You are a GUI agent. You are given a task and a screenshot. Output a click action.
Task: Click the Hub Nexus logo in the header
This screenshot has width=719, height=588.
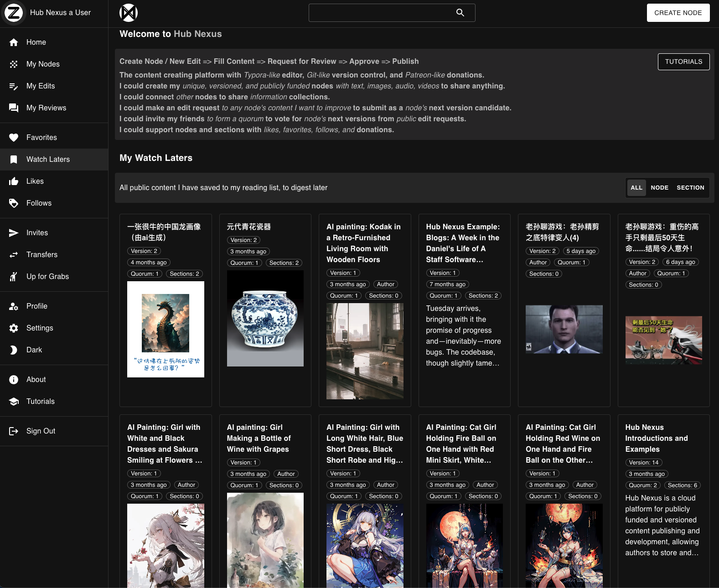129,13
